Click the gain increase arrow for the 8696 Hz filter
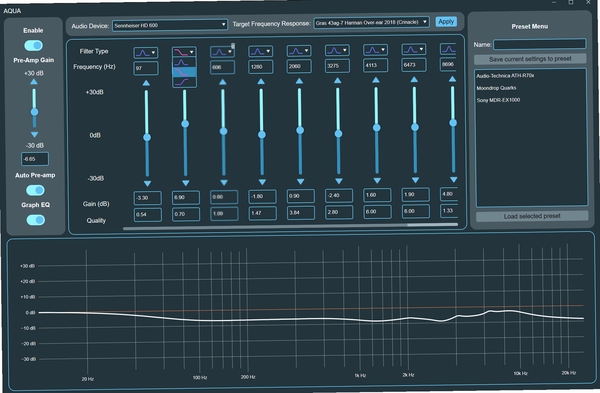The width and height of the screenshot is (600, 393). pos(452,79)
